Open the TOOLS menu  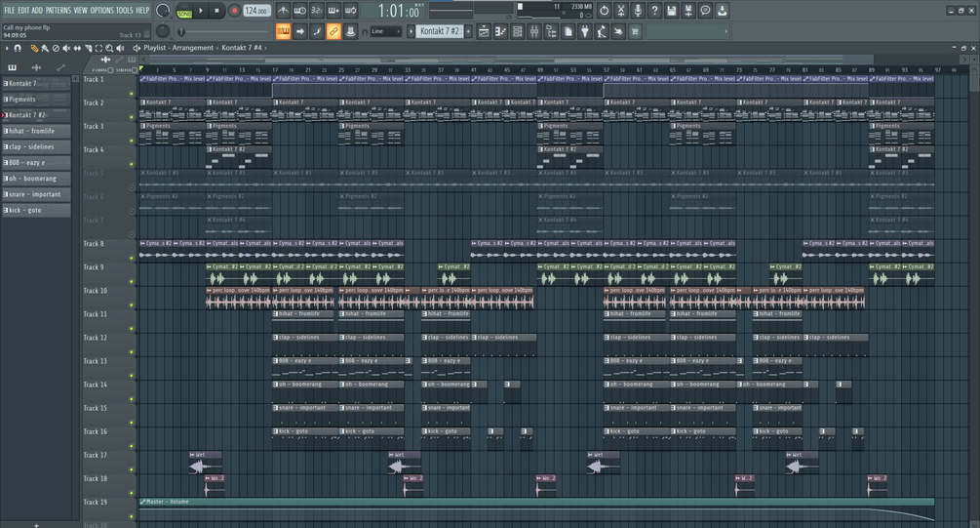125,10
